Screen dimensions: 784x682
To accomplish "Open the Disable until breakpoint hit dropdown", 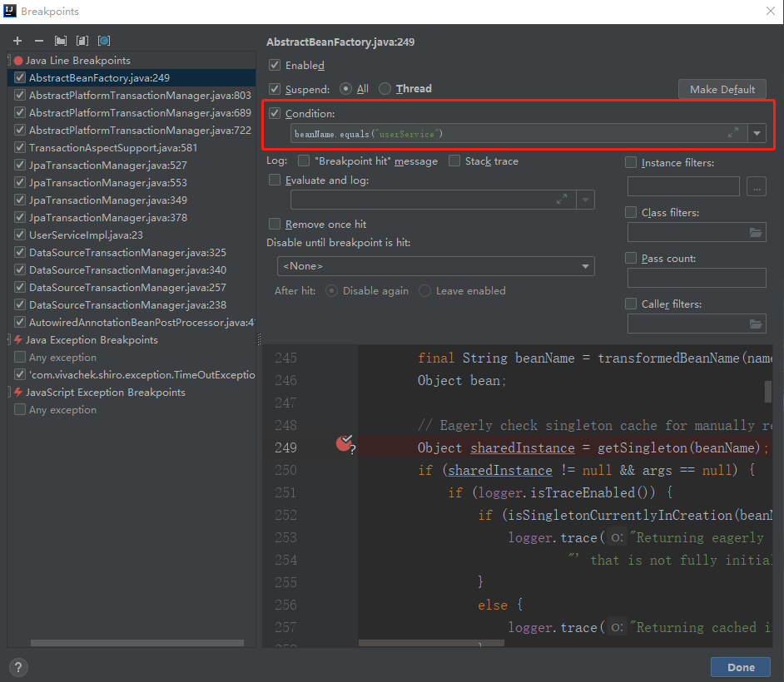I will click(435, 266).
